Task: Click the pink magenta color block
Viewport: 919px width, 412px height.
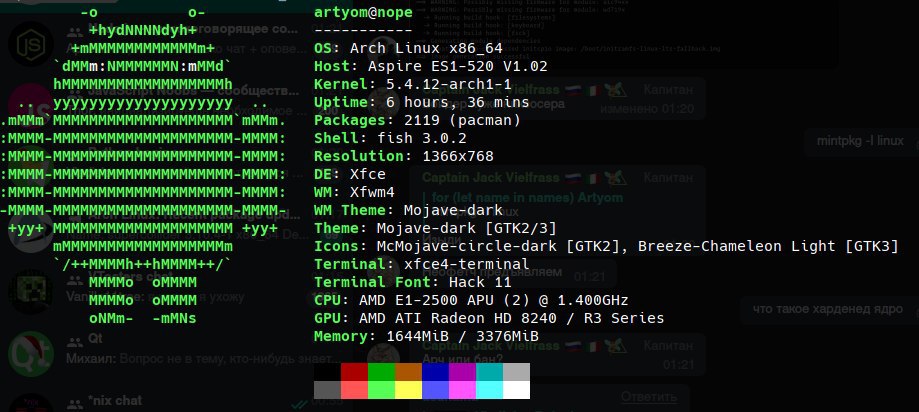Action: pyautogui.click(x=462, y=390)
